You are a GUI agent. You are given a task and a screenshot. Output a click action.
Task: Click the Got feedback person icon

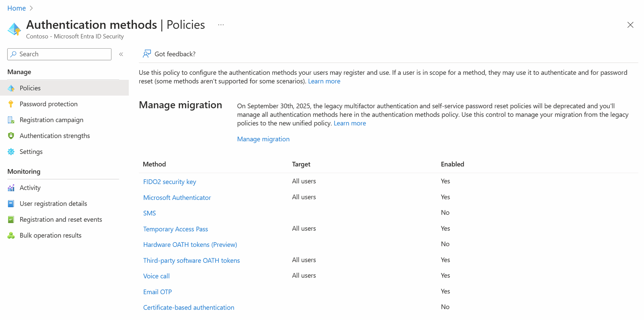coord(147,54)
